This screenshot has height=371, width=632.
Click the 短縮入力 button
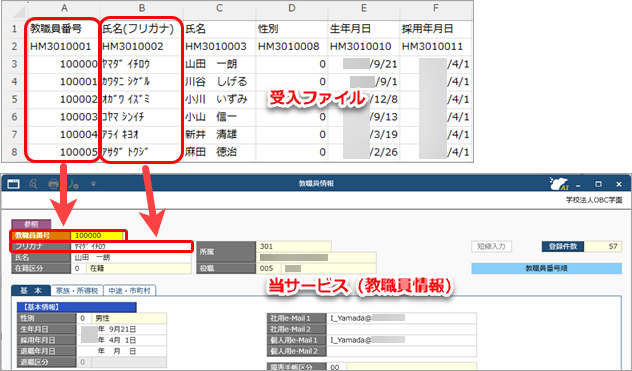pos(491,246)
